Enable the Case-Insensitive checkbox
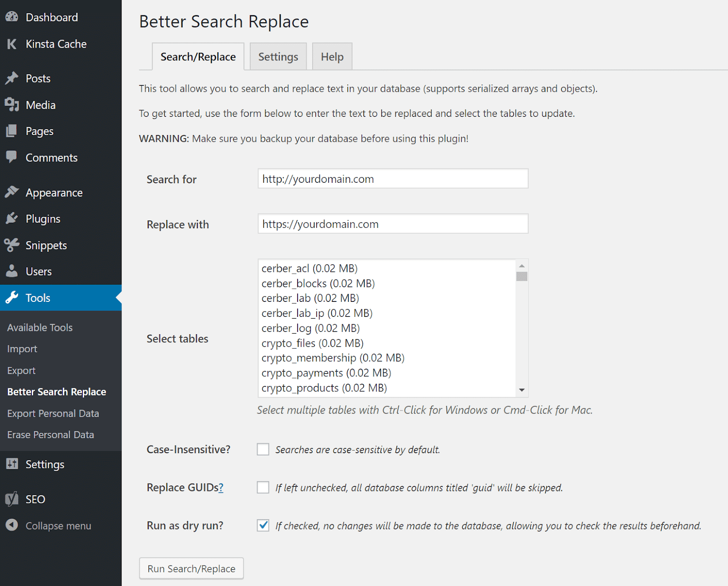The width and height of the screenshot is (728, 586). pyautogui.click(x=263, y=449)
